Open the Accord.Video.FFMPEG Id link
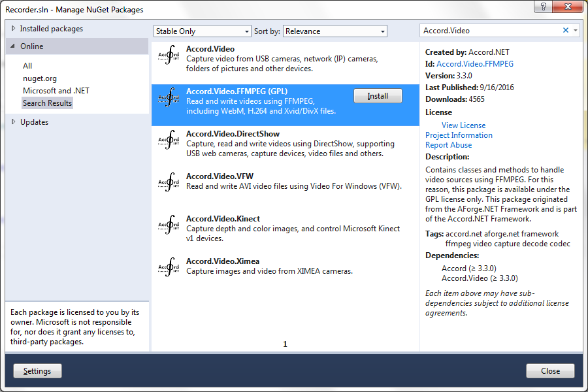Viewport: 588px width, 392px height. [475, 64]
